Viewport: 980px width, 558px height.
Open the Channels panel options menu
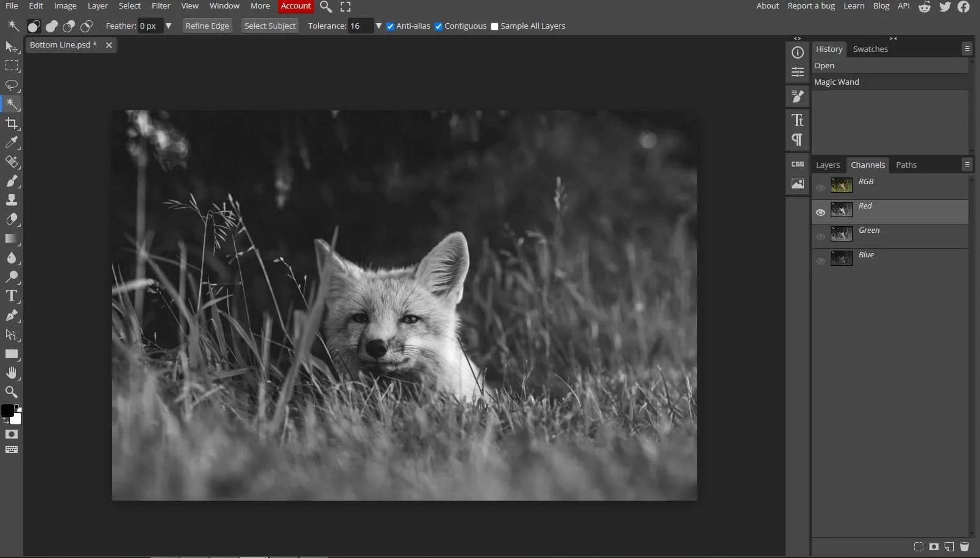[967, 165]
